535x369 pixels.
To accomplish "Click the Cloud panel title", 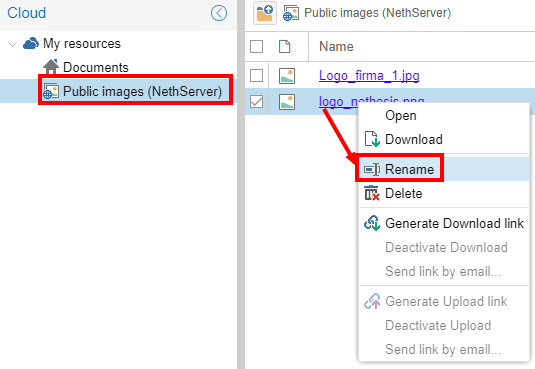I will pyautogui.click(x=27, y=13).
